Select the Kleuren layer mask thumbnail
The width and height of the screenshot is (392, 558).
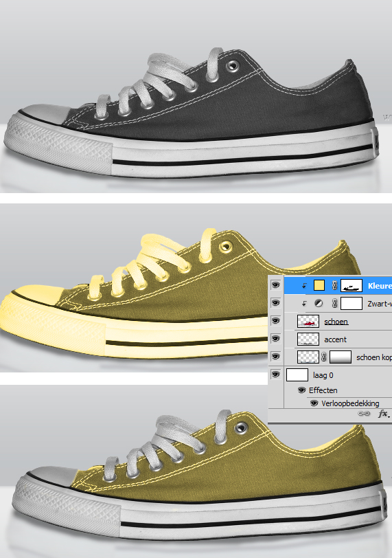[351, 285]
